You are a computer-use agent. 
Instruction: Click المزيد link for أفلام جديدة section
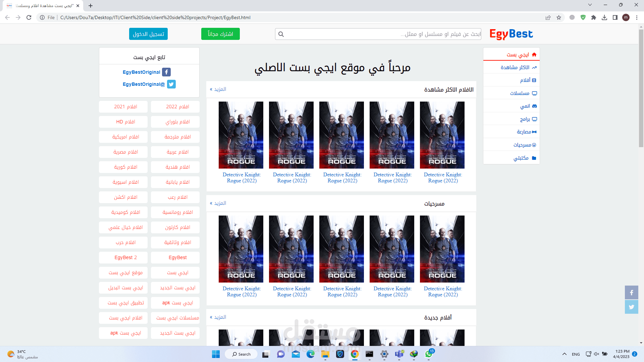(x=218, y=317)
